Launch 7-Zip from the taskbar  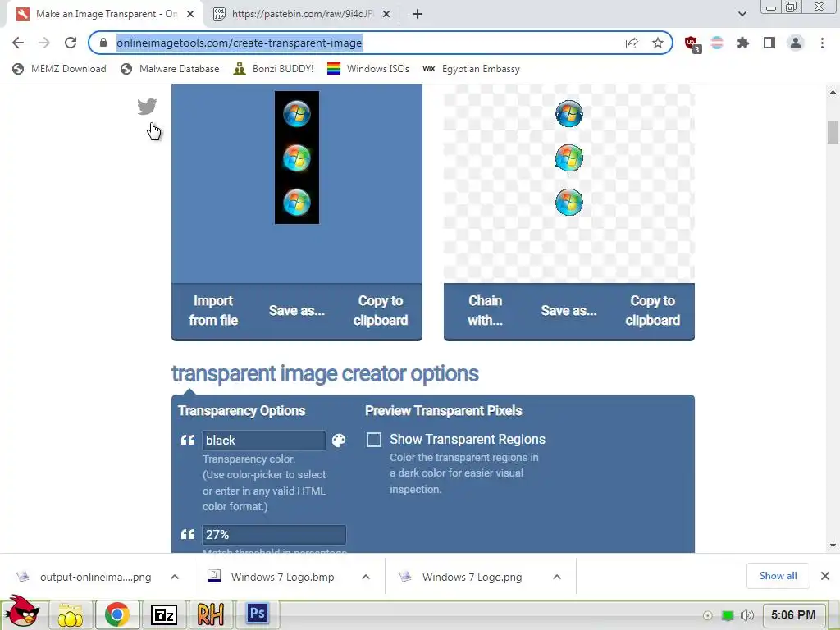click(x=164, y=614)
